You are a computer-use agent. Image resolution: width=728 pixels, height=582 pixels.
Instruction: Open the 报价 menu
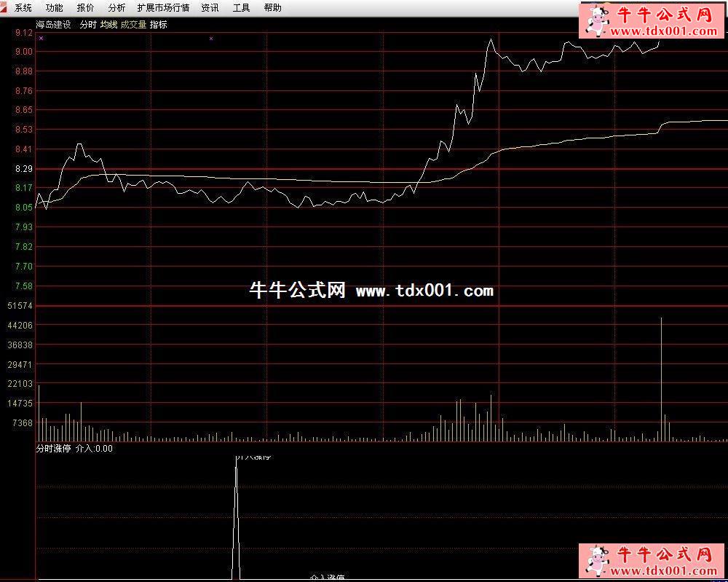85,8
